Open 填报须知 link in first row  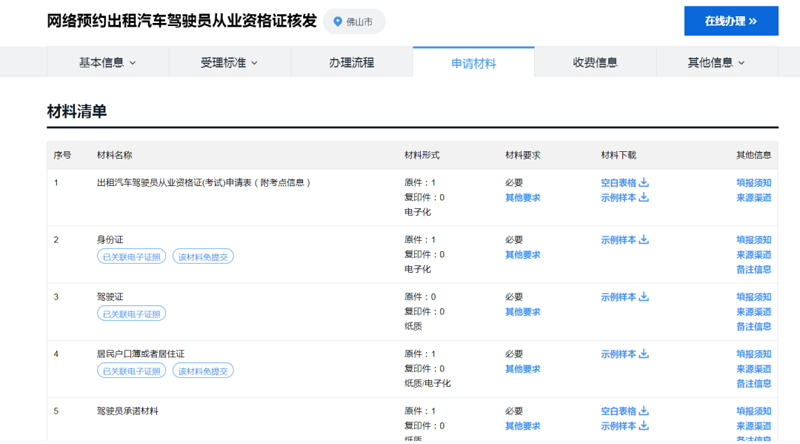click(x=753, y=183)
